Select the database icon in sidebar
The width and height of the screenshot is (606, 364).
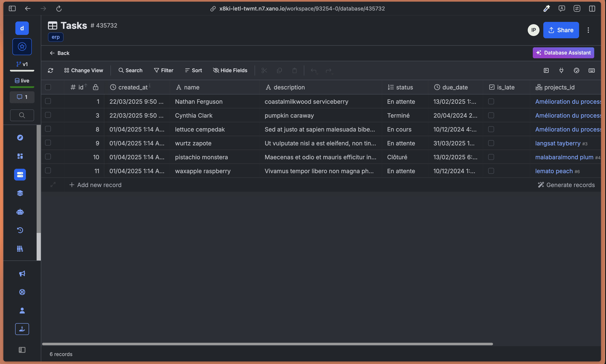(20, 175)
